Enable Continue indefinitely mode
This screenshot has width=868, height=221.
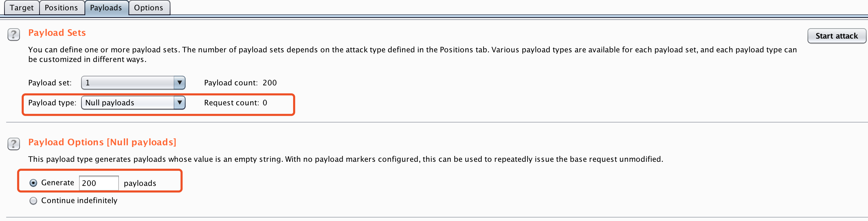pyautogui.click(x=33, y=201)
